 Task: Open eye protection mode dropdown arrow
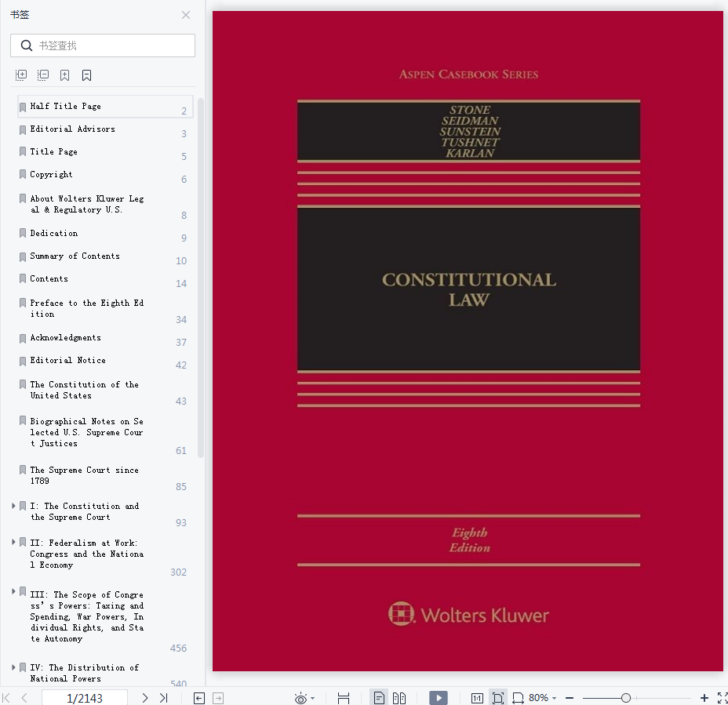click(312, 698)
